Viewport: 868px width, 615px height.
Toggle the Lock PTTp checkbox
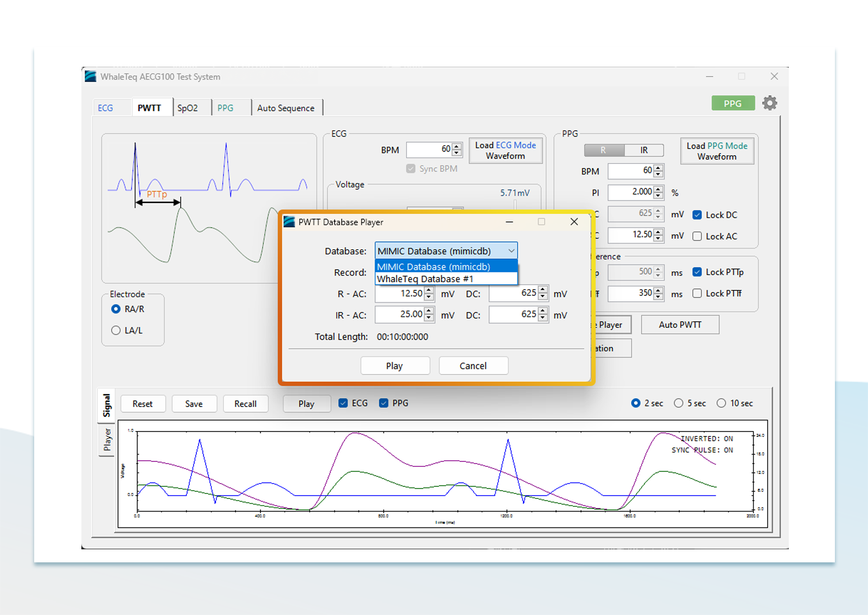[697, 272]
